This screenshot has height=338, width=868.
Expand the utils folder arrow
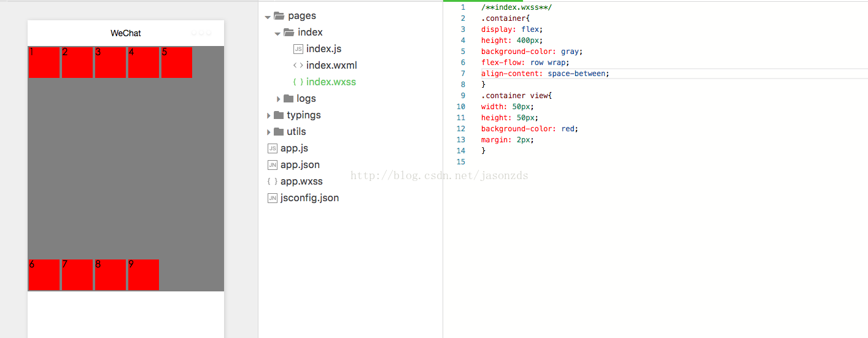pyautogui.click(x=269, y=132)
